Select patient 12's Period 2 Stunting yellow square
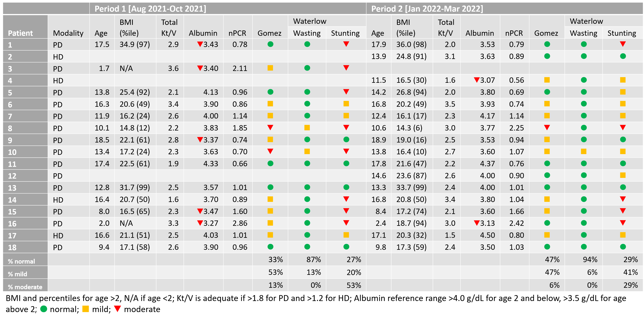This screenshot has height=320, width=644. click(623, 175)
